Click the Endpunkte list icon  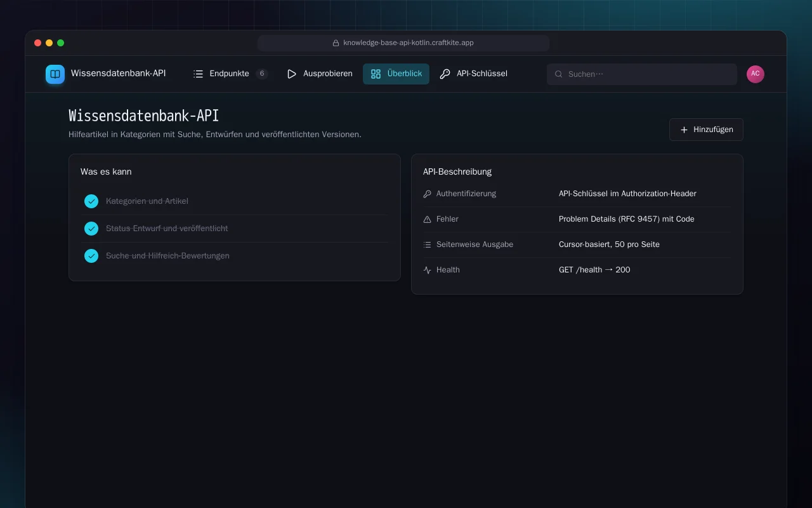[x=199, y=74]
